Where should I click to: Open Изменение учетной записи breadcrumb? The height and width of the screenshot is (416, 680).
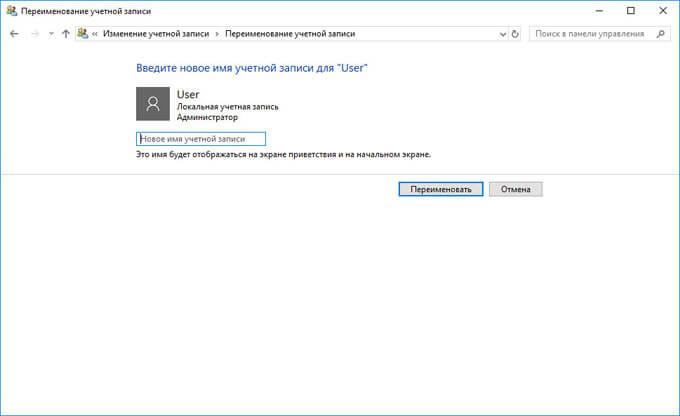pos(156,34)
